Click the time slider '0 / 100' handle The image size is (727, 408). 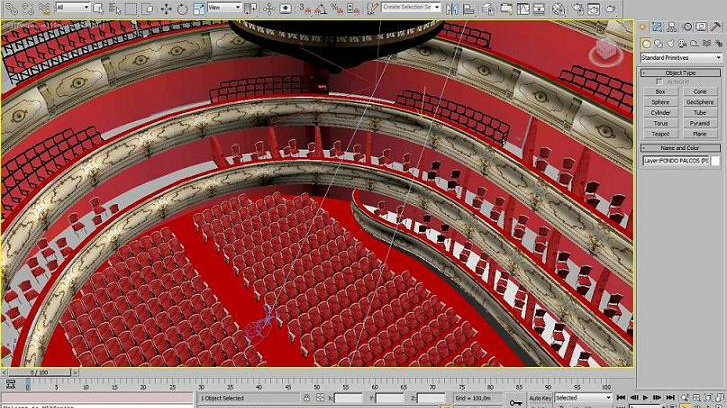point(39,372)
